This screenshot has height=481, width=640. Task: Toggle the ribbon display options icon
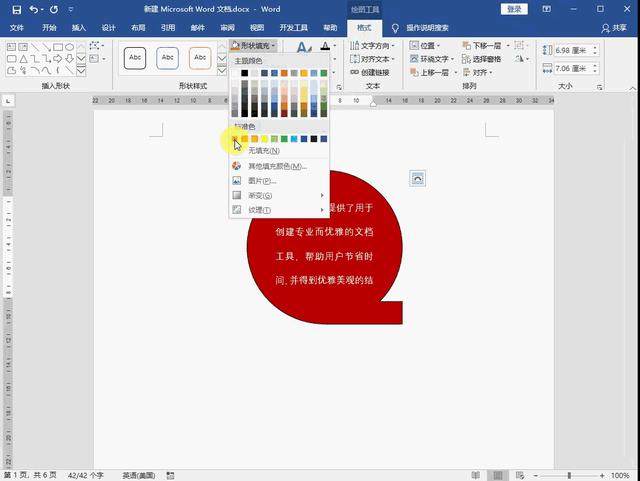pos(546,9)
